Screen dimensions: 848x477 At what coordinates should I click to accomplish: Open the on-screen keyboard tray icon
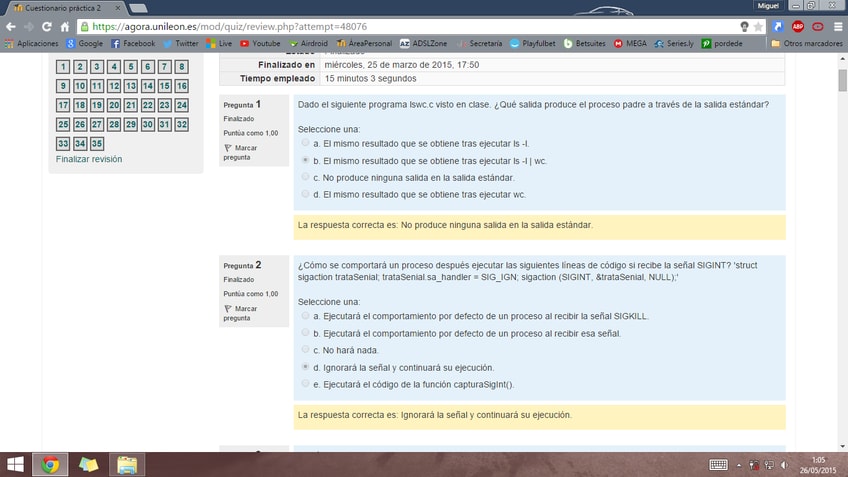pos(718,465)
